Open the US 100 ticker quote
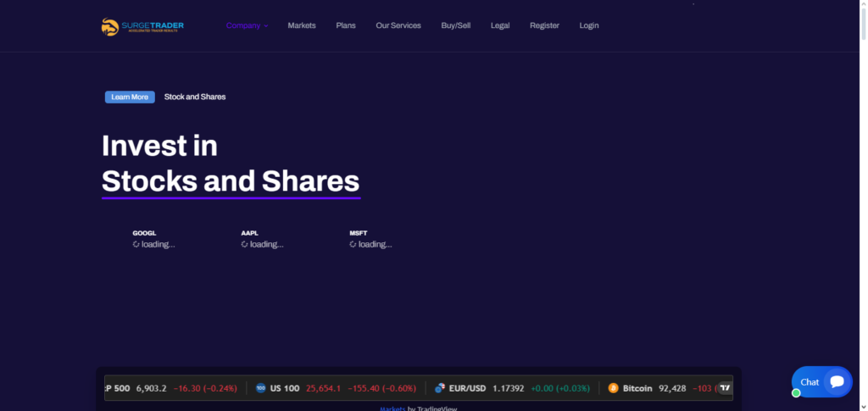 click(x=336, y=388)
